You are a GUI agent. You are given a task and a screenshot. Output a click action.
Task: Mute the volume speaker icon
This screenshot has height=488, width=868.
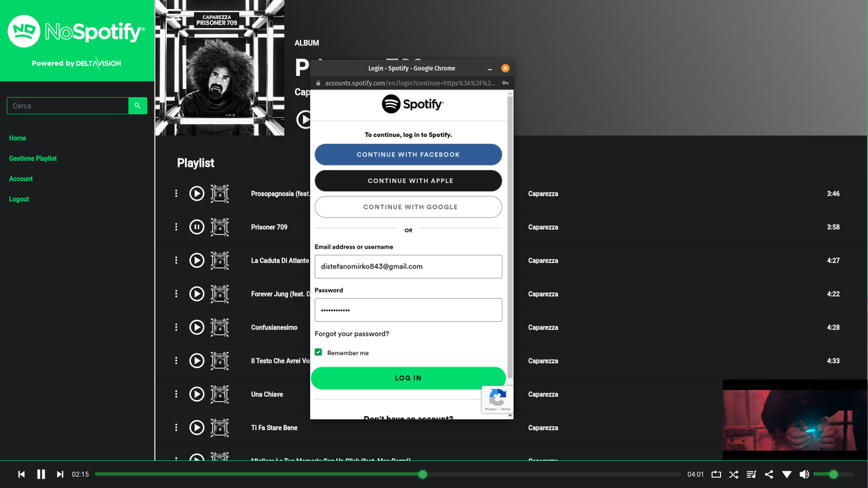pos(804,474)
